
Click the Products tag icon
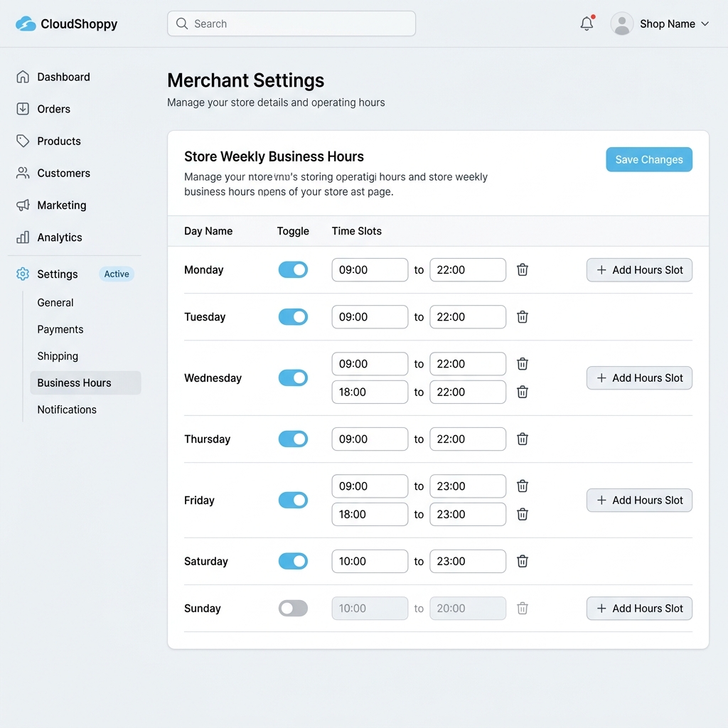(x=23, y=141)
